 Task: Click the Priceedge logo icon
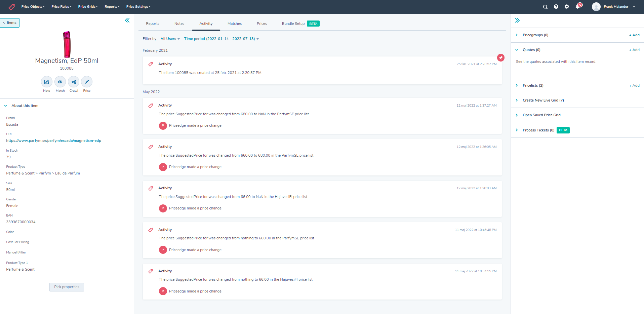pos(12,7)
